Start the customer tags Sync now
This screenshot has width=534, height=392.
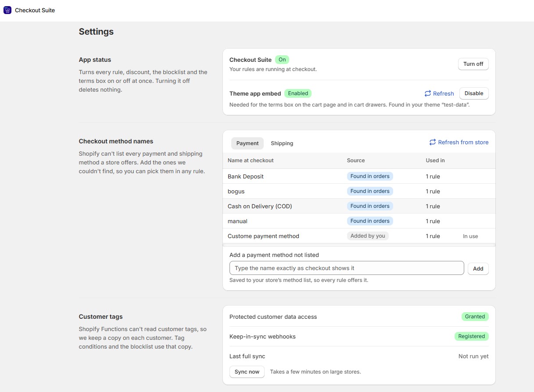[247, 372]
